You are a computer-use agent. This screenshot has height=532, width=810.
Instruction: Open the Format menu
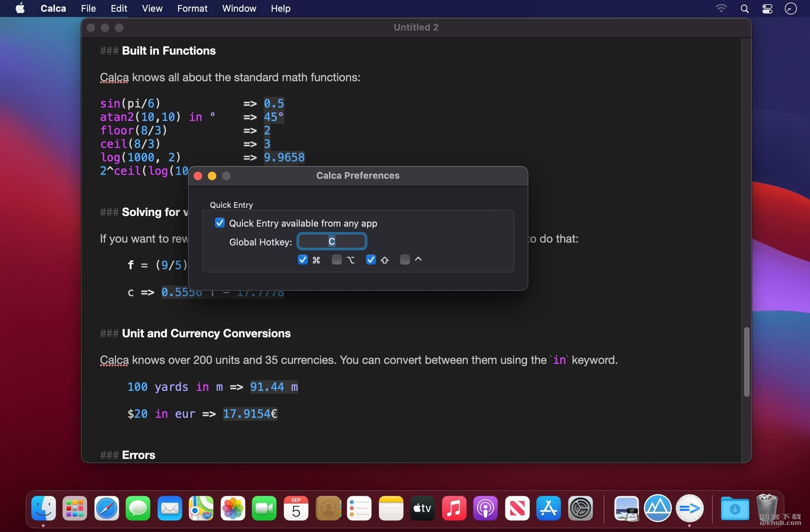[x=192, y=8]
